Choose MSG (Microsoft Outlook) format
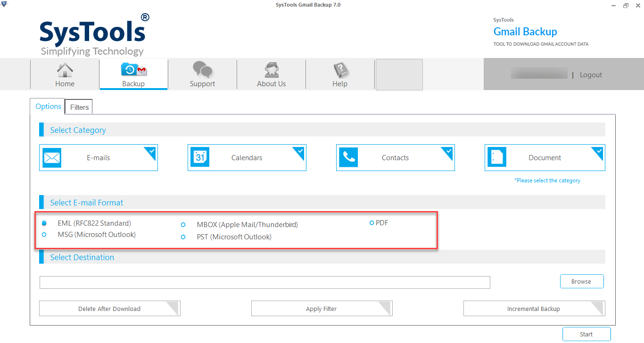The width and height of the screenshot is (644, 343). (x=44, y=235)
